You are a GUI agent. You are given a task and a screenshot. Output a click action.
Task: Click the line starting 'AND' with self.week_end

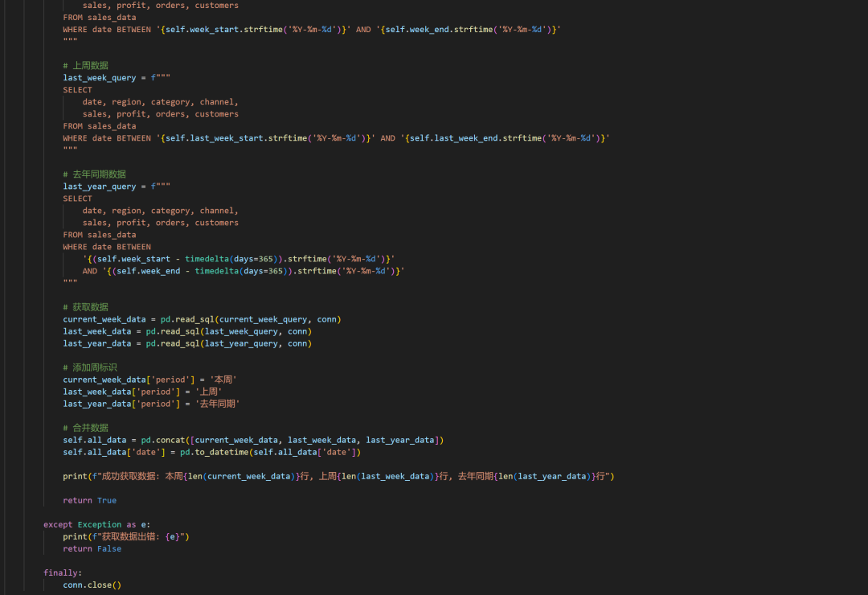pos(244,271)
